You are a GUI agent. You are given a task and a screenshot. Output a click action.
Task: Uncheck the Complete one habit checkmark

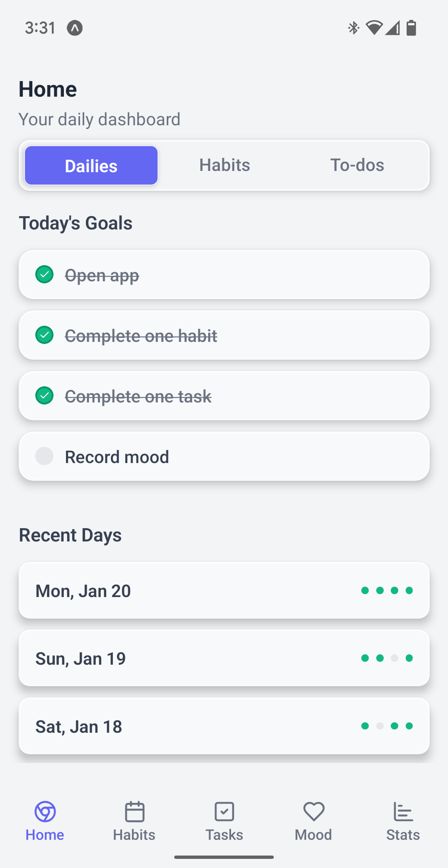click(44, 335)
